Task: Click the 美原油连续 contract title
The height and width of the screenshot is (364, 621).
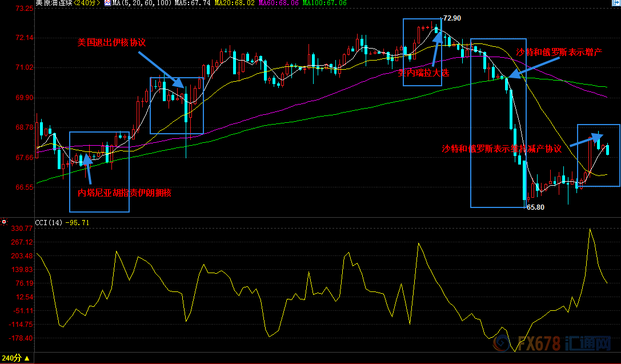Action: [54, 3]
